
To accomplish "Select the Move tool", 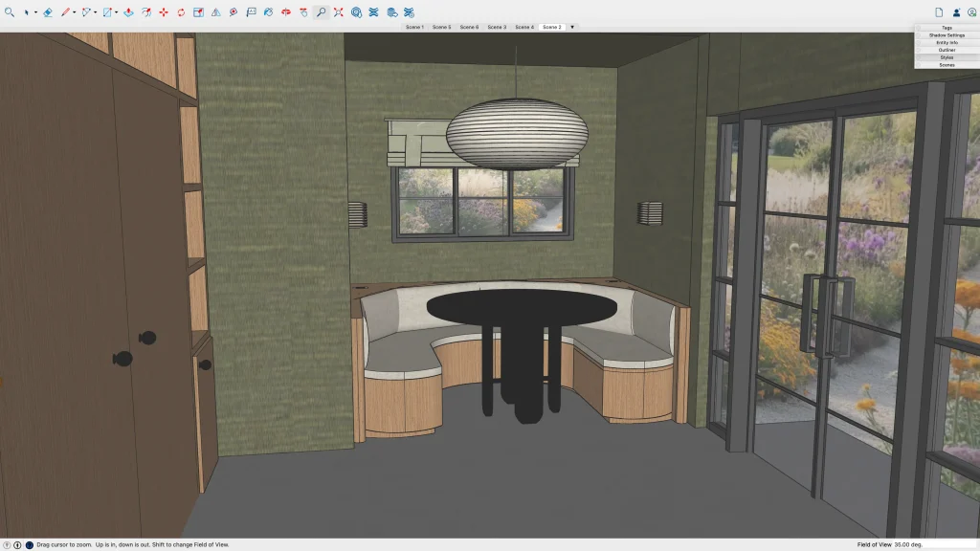I will [164, 12].
